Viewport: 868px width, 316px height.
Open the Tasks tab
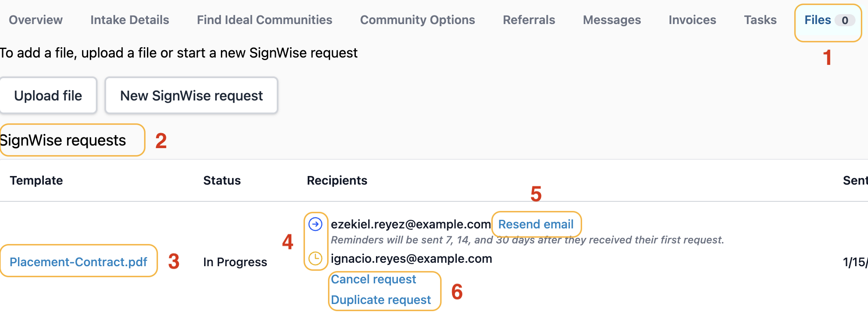[760, 20]
